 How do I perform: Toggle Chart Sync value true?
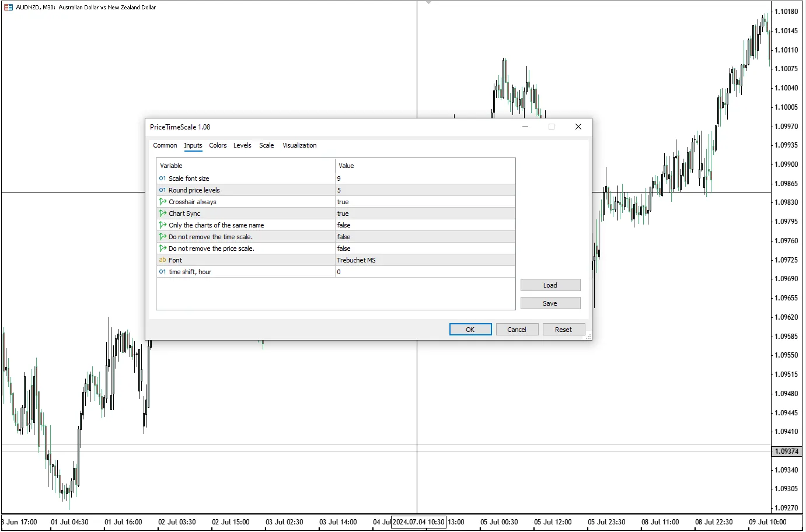425,213
